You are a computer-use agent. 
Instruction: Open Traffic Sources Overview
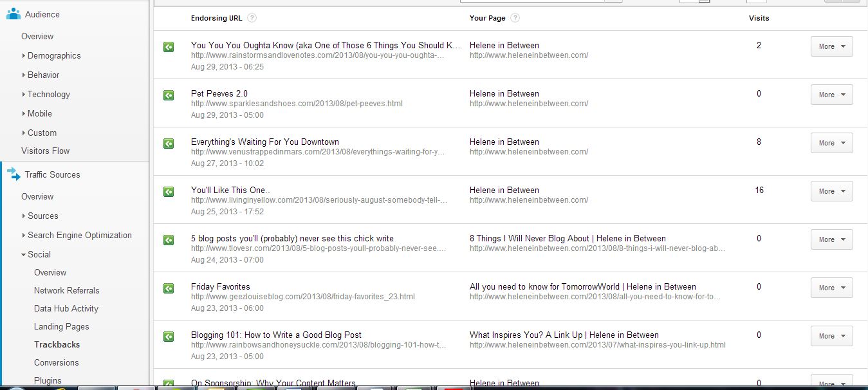pyautogui.click(x=37, y=197)
